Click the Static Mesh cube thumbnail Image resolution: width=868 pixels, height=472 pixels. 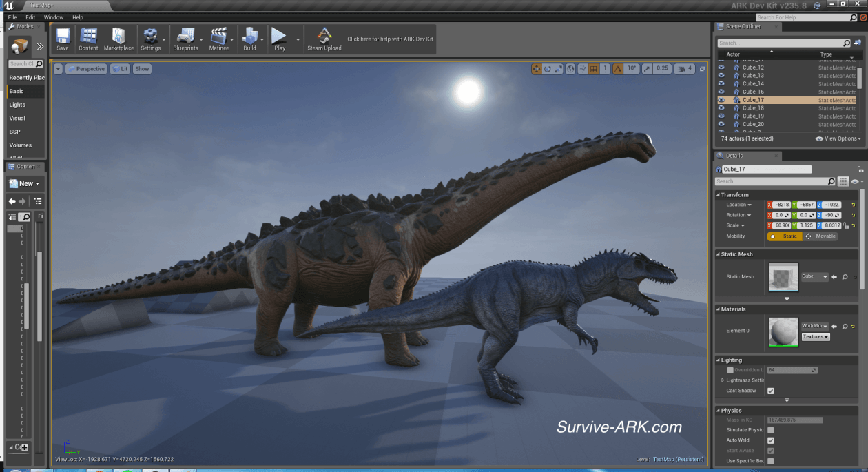pyautogui.click(x=783, y=277)
